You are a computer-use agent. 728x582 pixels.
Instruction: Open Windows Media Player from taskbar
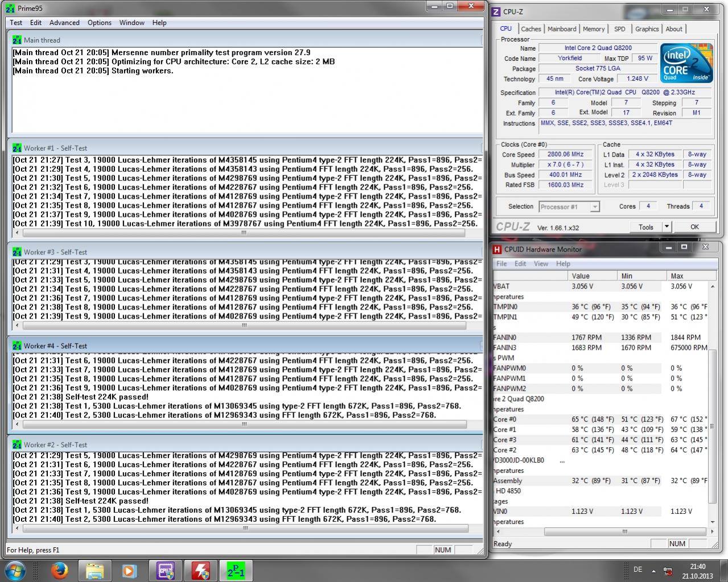pyautogui.click(x=129, y=570)
